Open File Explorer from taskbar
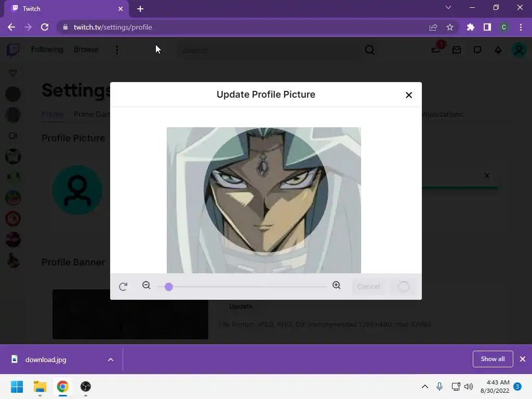Screen dimensions: 532x399 click(x=39, y=387)
